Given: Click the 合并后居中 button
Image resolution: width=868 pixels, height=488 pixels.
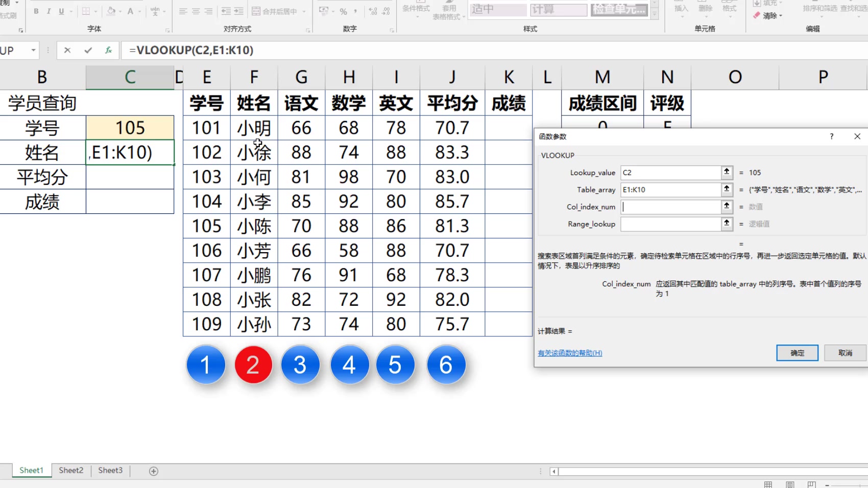Looking at the screenshot, I should tap(274, 11).
